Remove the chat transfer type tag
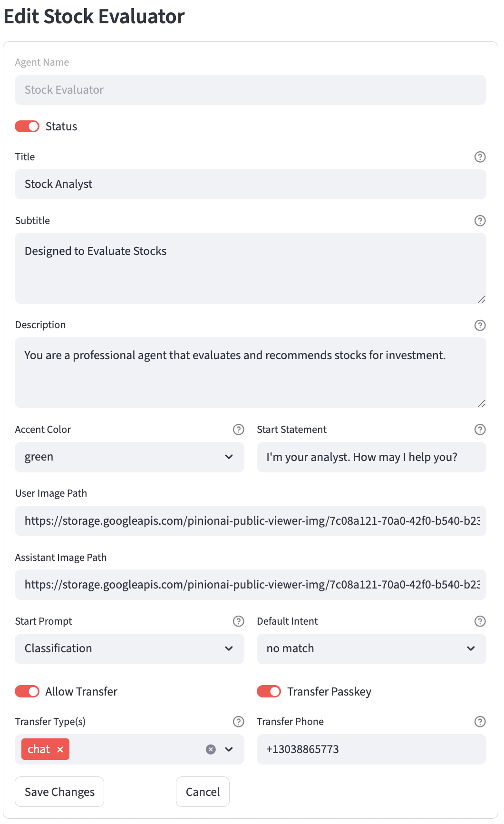 pyautogui.click(x=60, y=749)
